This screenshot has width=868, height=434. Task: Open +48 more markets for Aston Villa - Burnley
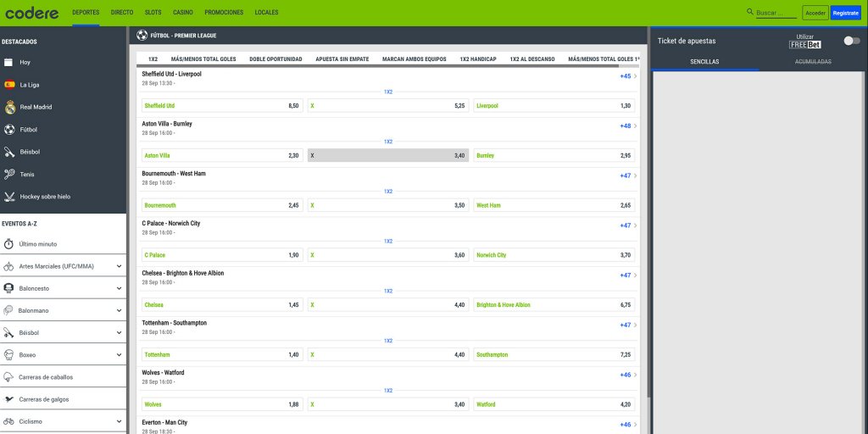tap(628, 126)
